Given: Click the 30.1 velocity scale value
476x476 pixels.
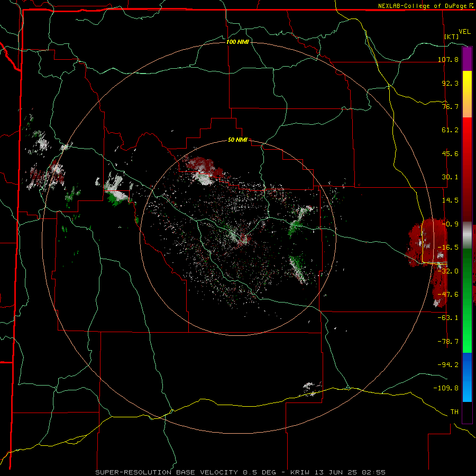Looking at the screenshot, I should [450, 177].
